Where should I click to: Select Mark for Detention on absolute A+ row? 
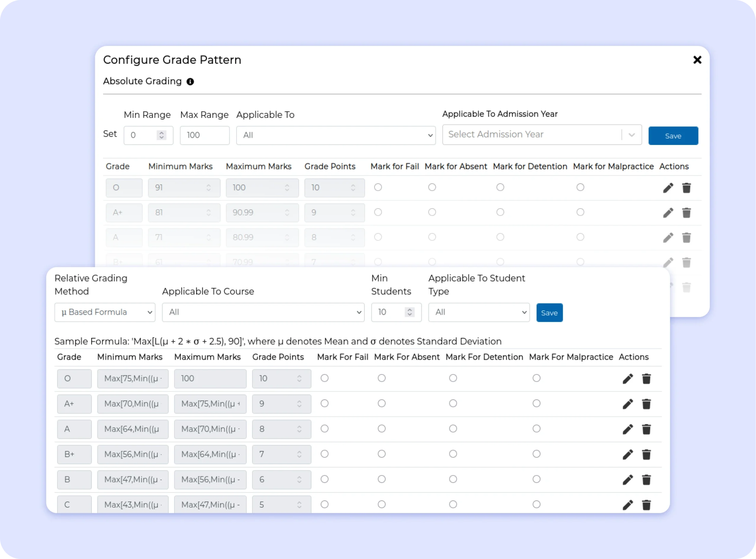(500, 212)
